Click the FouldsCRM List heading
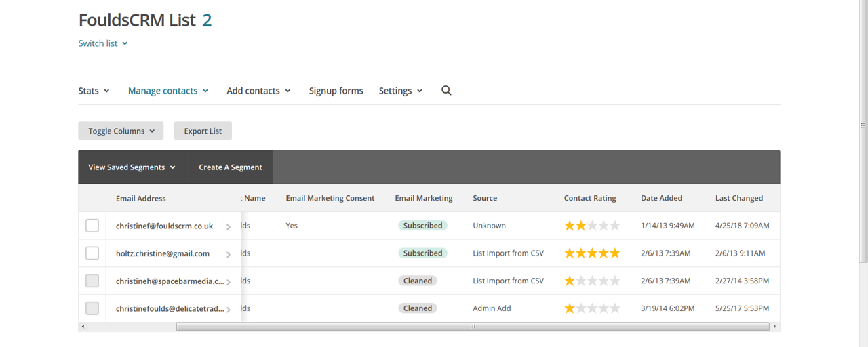Viewport: 868px width, 347px height. pos(137,20)
